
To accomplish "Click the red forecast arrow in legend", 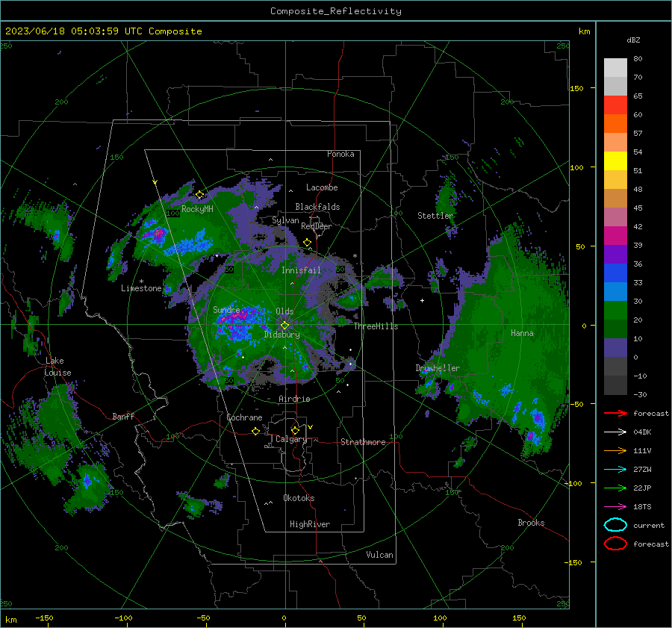I will click(615, 413).
